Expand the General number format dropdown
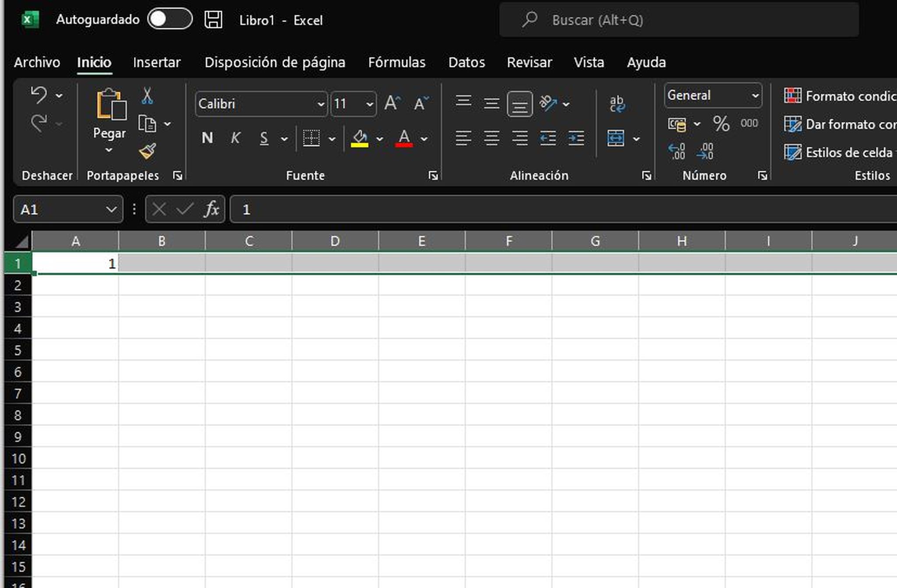897x588 pixels. click(x=755, y=95)
